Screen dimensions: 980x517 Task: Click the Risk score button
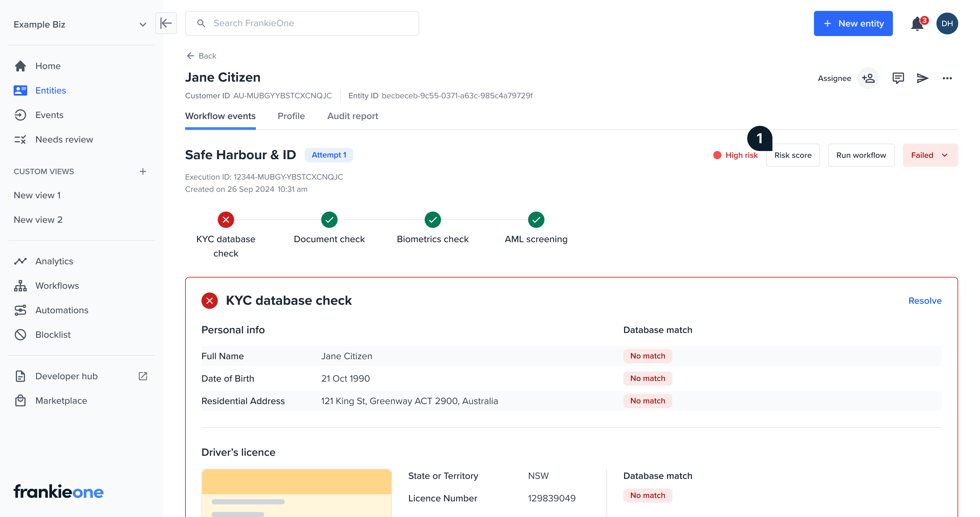click(x=793, y=155)
